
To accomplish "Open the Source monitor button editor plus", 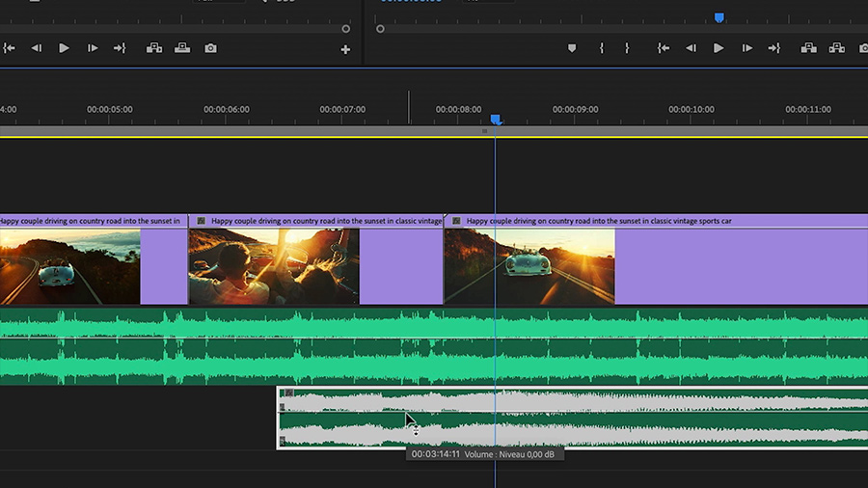I will [345, 49].
